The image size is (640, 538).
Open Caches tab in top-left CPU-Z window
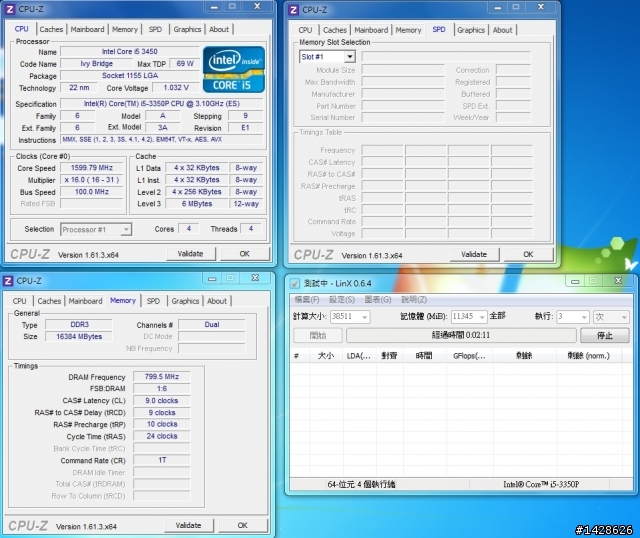51,29
